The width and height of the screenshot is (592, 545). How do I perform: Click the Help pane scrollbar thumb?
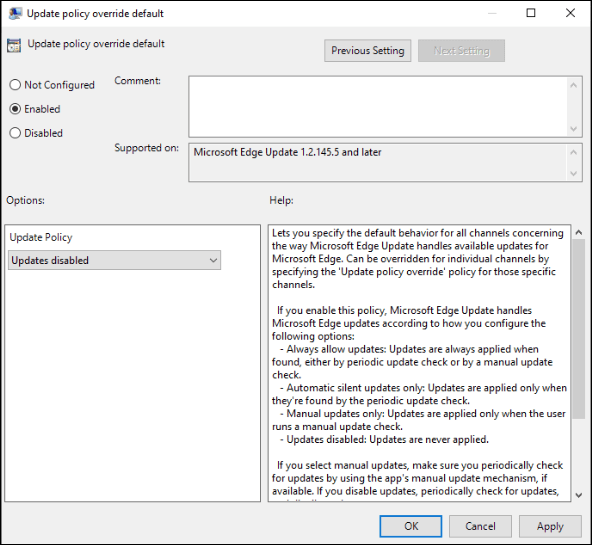click(x=578, y=328)
